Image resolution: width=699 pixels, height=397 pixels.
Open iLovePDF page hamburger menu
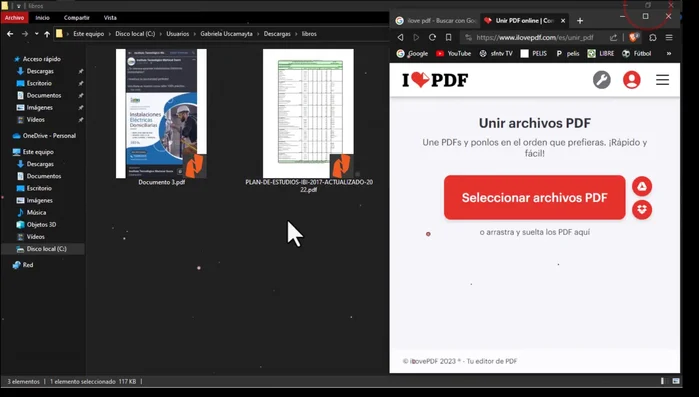pos(662,80)
